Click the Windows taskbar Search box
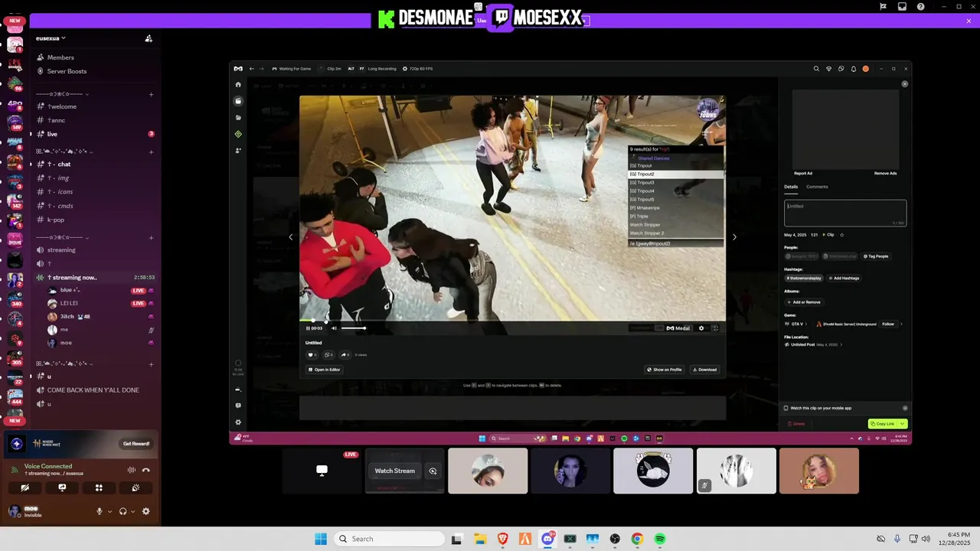This screenshot has height=551, width=980. point(390,539)
